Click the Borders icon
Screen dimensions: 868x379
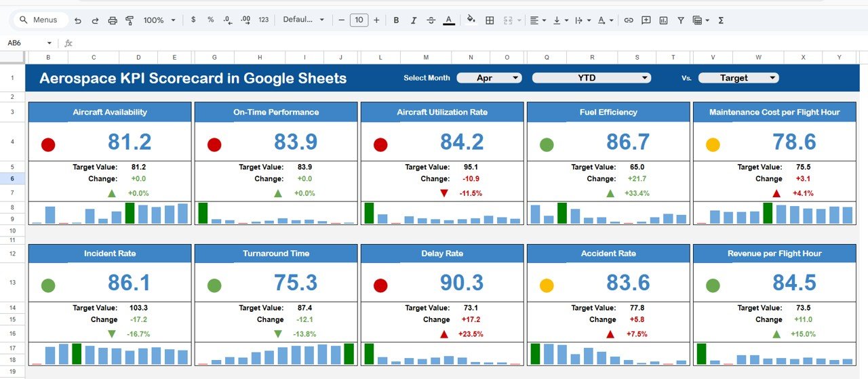(x=490, y=20)
